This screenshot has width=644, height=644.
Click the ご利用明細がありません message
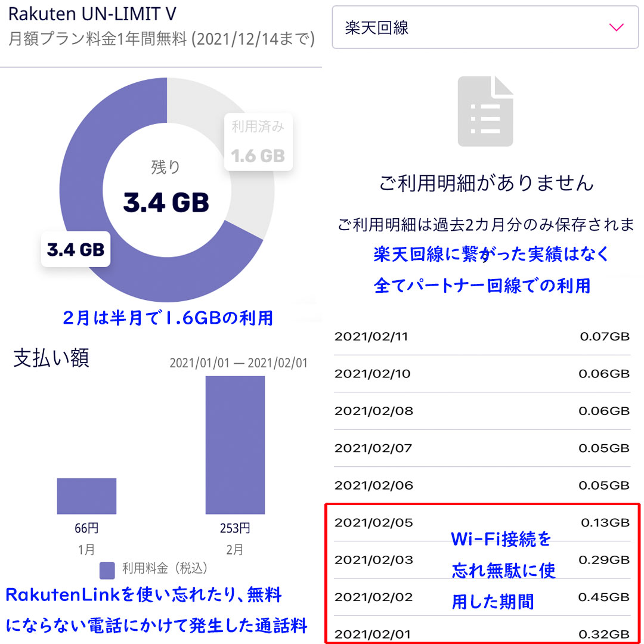pyautogui.click(x=487, y=183)
